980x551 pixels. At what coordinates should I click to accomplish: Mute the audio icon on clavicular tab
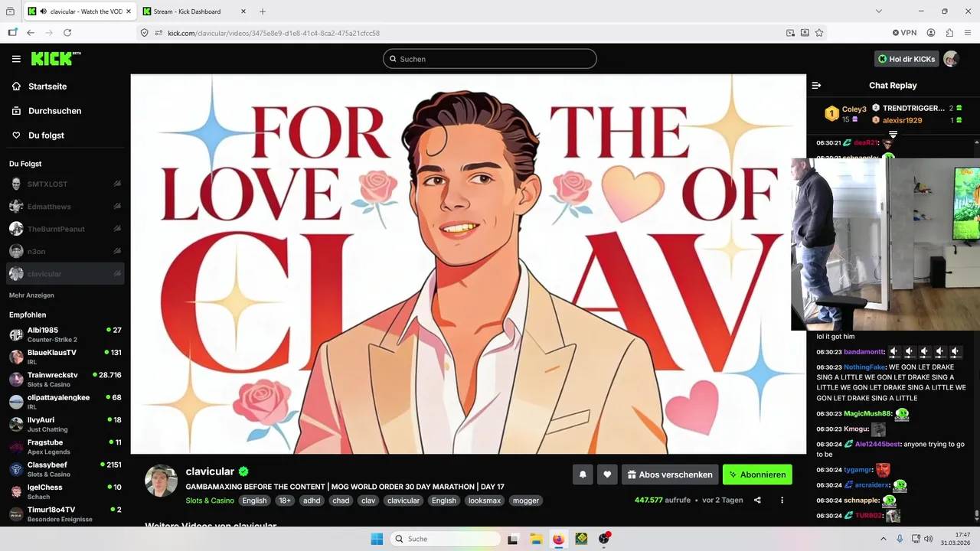coord(43,11)
